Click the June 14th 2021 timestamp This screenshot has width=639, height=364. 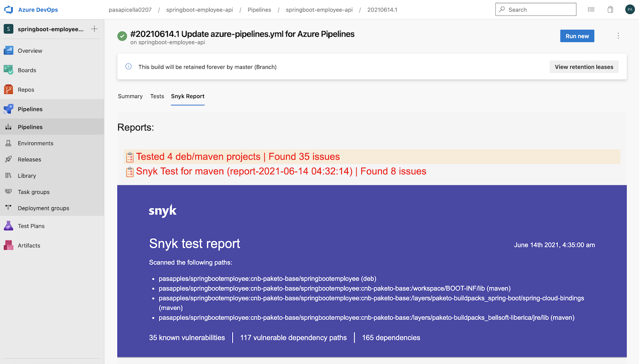(x=554, y=245)
